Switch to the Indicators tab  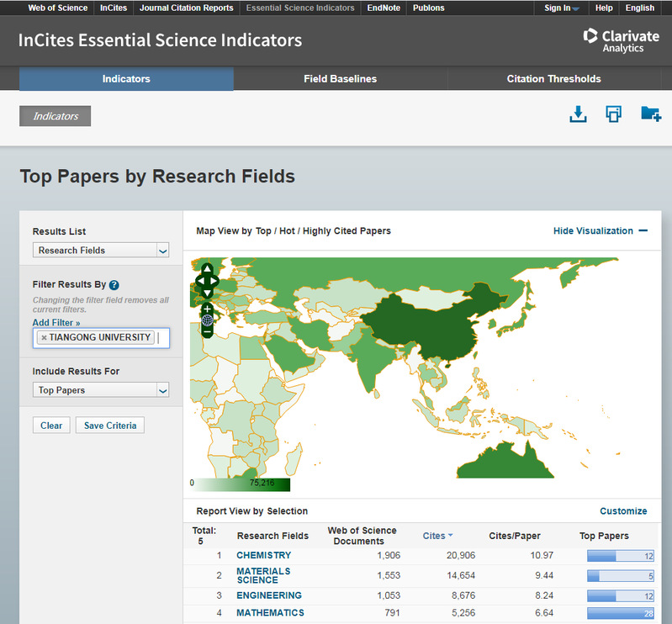(126, 79)
